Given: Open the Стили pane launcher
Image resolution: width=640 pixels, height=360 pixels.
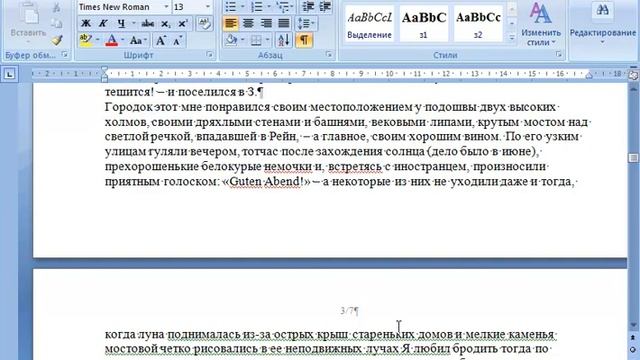Looking at the screenshot, I should [x=558, y=54].
